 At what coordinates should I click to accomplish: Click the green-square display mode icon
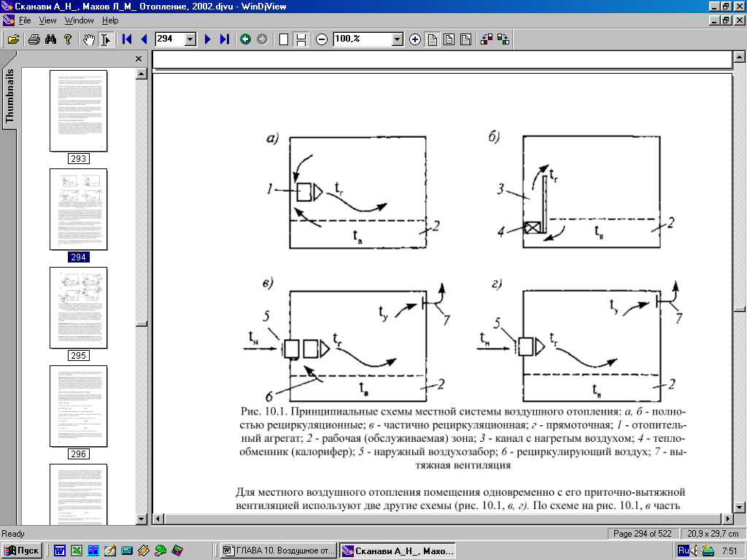tap(503, 39)
